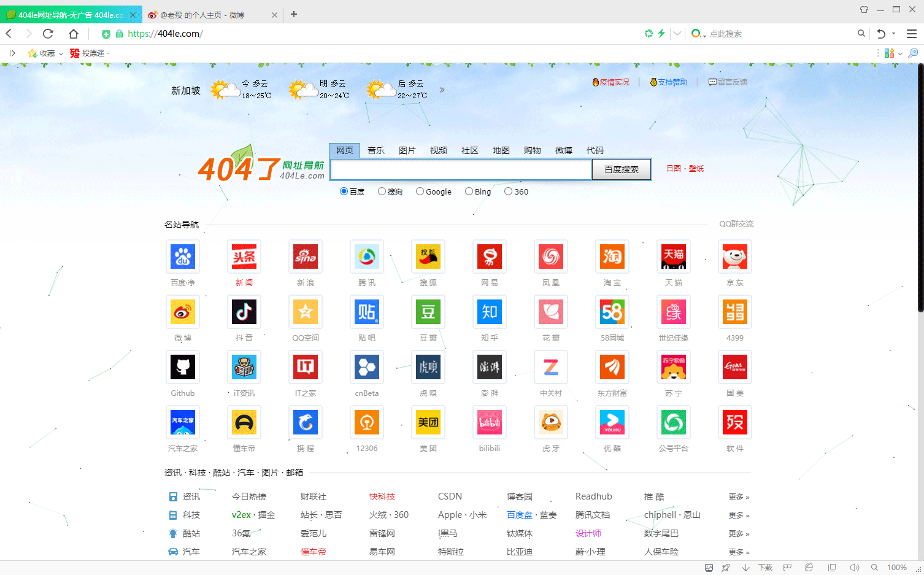Select the Bing search engine radio
The height and width of the screenshot is (575, 924).
469,191
